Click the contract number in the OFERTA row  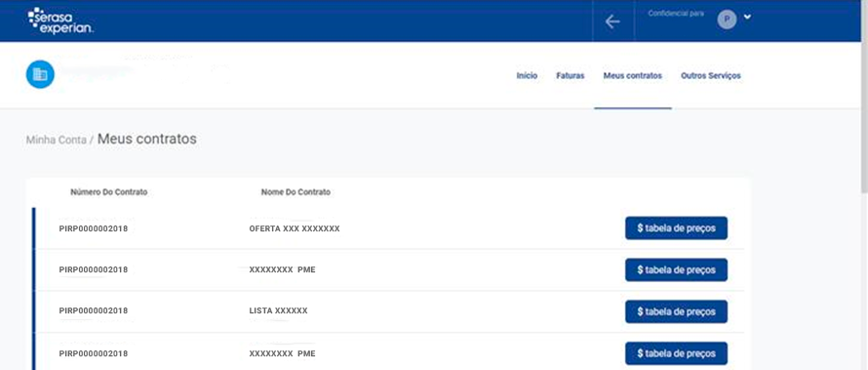(93, 228)
